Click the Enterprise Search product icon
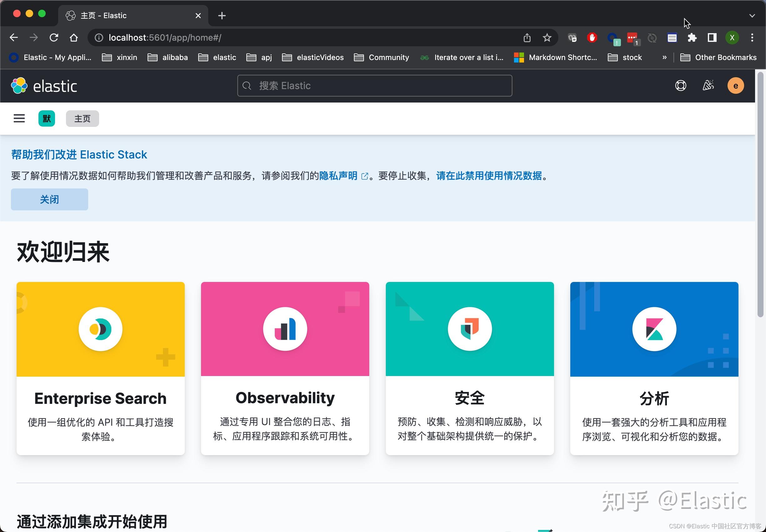 click(x=100, y=329)
